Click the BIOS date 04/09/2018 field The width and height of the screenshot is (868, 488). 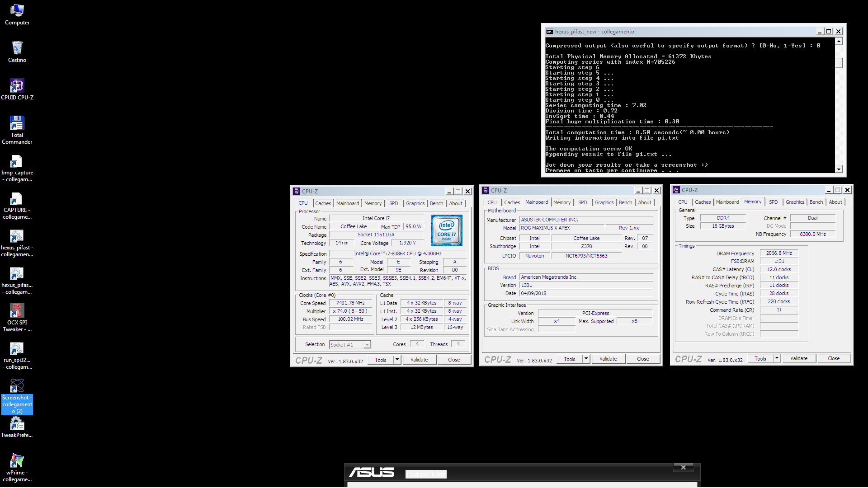coord(586,293)
